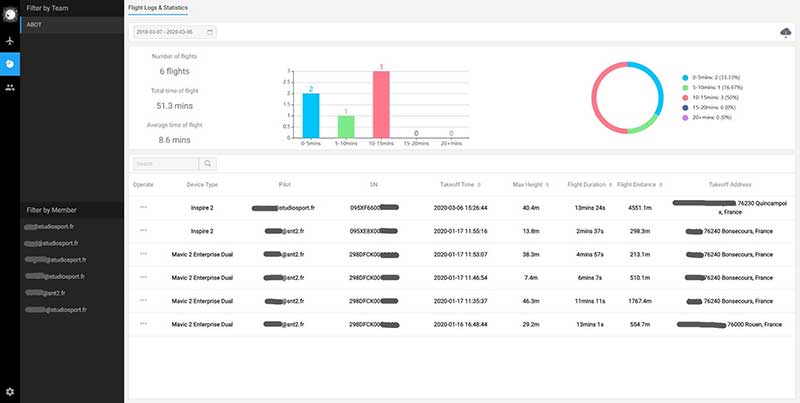Sort by Flight Distance column arrows
Image resolution: width=800 pixels, height=403 pixels.
click(x=661, y=185)
